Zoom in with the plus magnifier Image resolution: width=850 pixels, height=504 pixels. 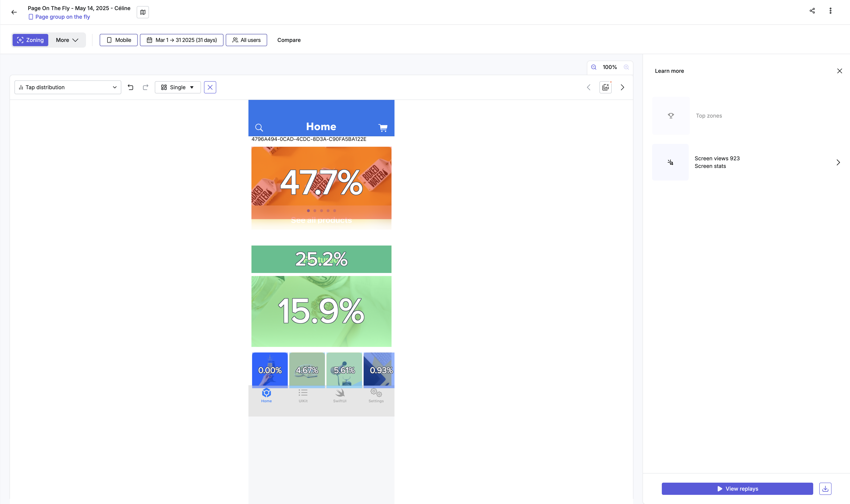626,67
